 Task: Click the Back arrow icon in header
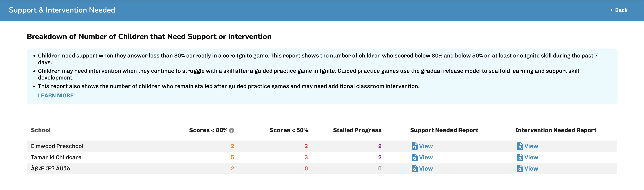611,10
